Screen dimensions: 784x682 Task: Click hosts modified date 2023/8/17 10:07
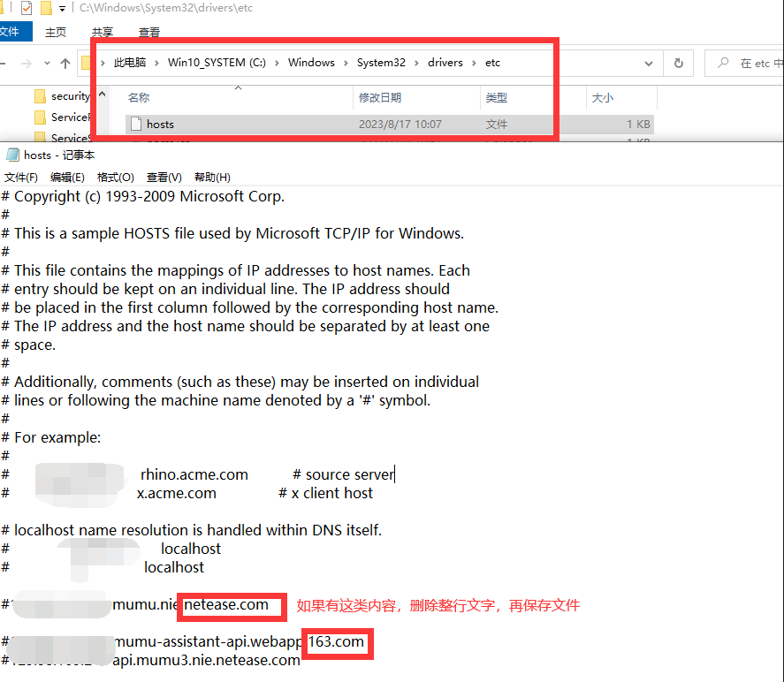click(x=400, y=124)
